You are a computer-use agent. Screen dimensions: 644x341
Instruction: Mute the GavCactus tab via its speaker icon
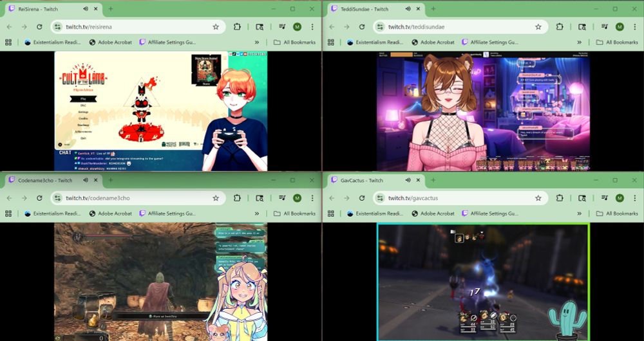[x=408, y=180]
